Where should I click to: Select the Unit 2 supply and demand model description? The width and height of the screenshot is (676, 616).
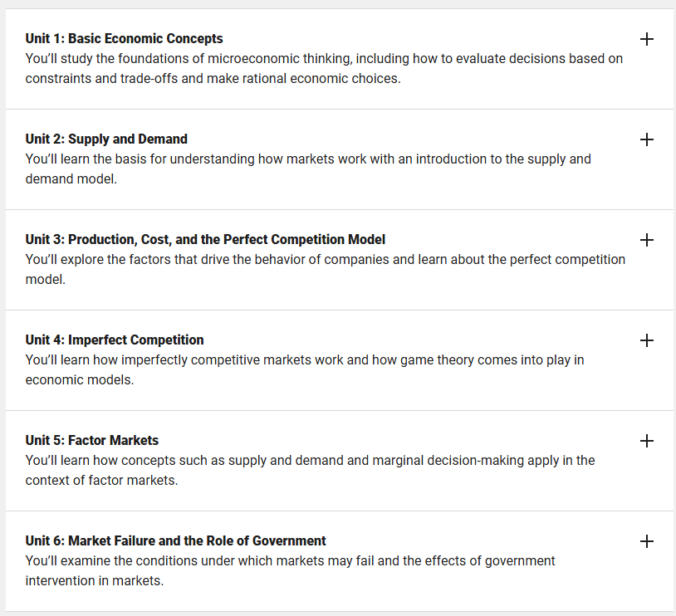pyautogui.click(x=308, y=169)
